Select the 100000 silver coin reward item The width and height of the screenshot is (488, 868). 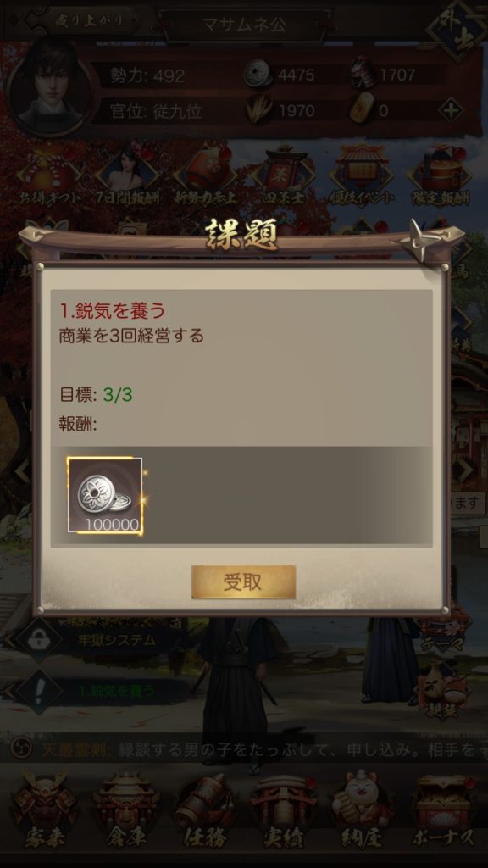(x=105, y=495)
